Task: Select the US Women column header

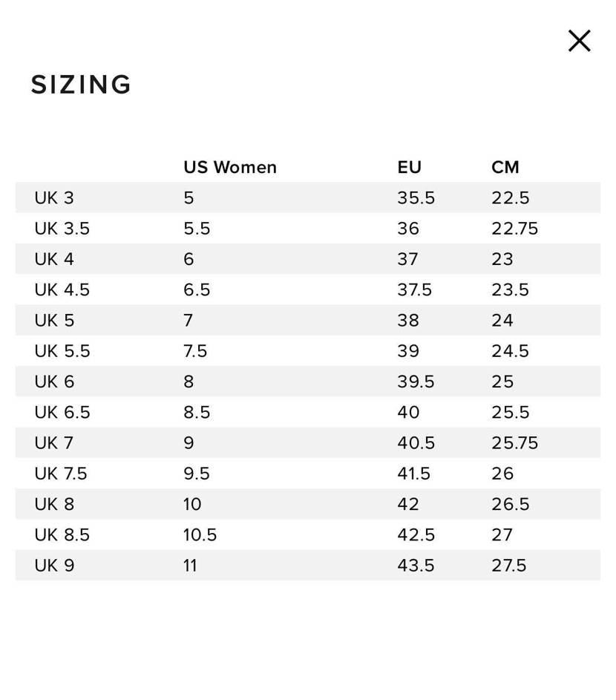Action: tap(230, 168)
